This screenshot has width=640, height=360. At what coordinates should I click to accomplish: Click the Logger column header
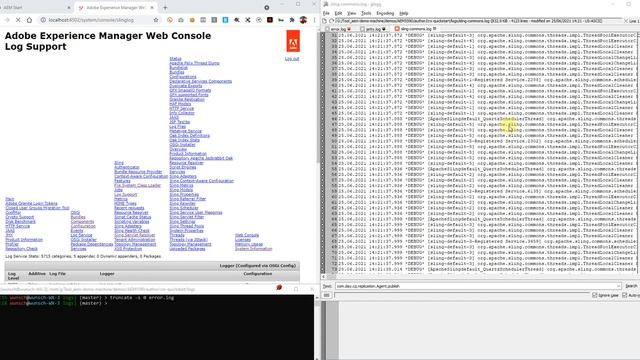(107, 274)
